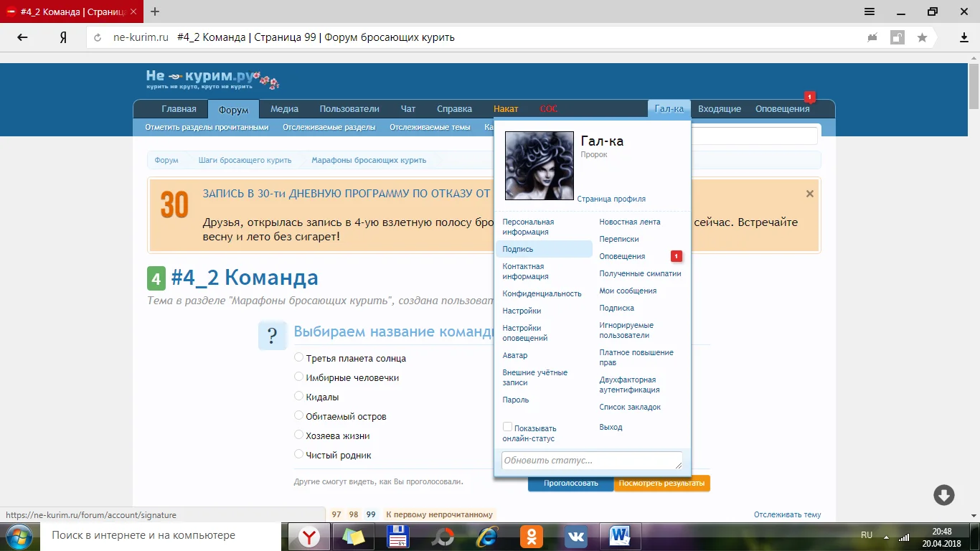Select 'Подпись' in the account menu
This screenshot has width=980, height=551.
coord(518,249)
